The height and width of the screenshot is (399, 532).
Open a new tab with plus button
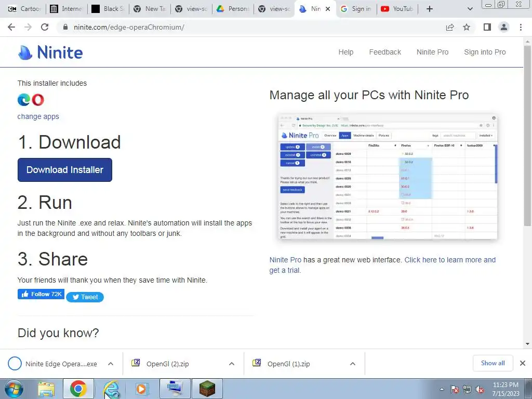click(430, 9)
